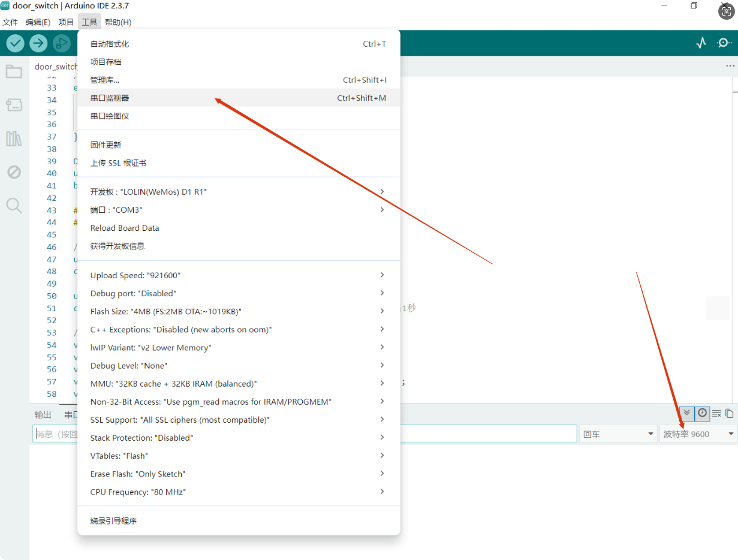Screen dimensions: 738x560
Task: Choose 烧录引导程序 menu entry
Action: tap(239, 520)
